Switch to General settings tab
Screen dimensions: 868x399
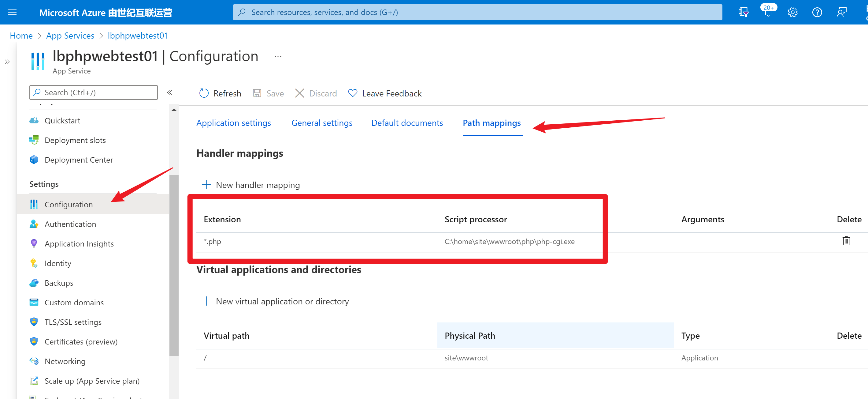click(321, 123)
